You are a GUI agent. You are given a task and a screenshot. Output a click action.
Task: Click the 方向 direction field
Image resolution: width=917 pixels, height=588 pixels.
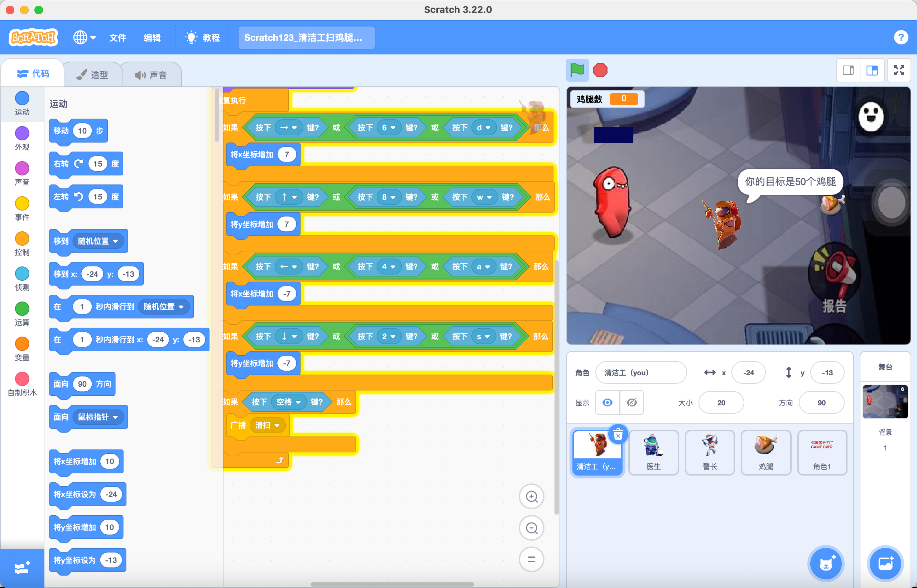point(821,403)
